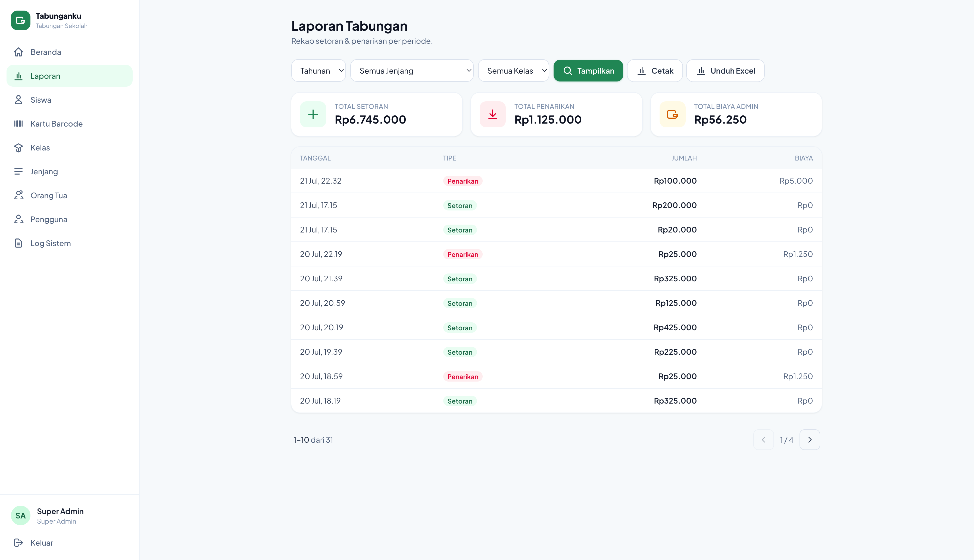Click the Rp225.000 amount cell
The width and height of the screenshot is (974, 560).
click(675, 352)
